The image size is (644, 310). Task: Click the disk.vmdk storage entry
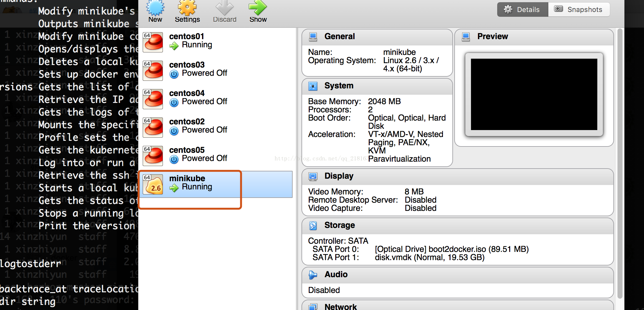pos(430,257)
